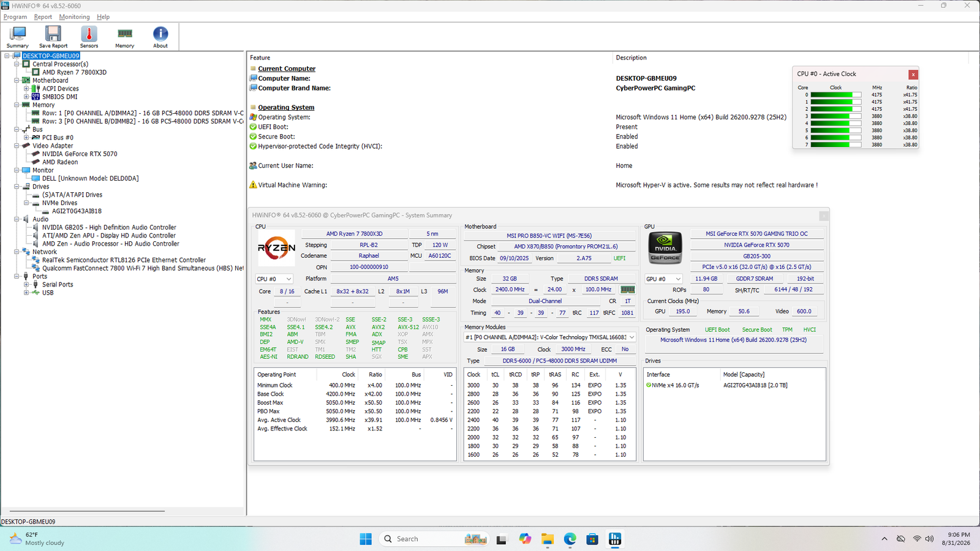The image size is (980, 551).
Task: Open the CPU #0 selector dropdown
Action: 274,279
